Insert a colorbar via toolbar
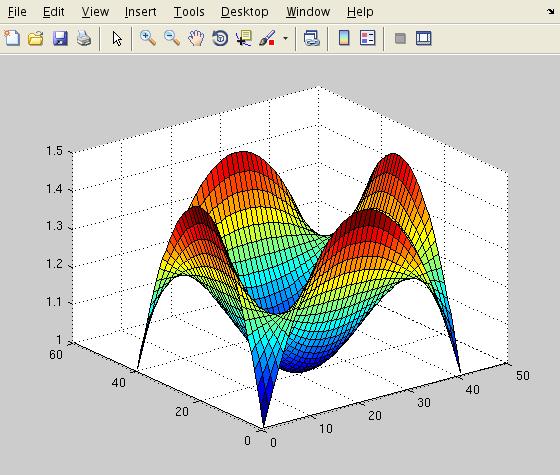 [x=344, y=38]
